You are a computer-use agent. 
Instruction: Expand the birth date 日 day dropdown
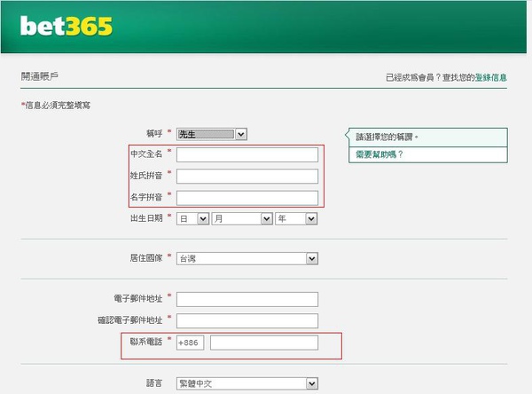click(x=192, y=218)
